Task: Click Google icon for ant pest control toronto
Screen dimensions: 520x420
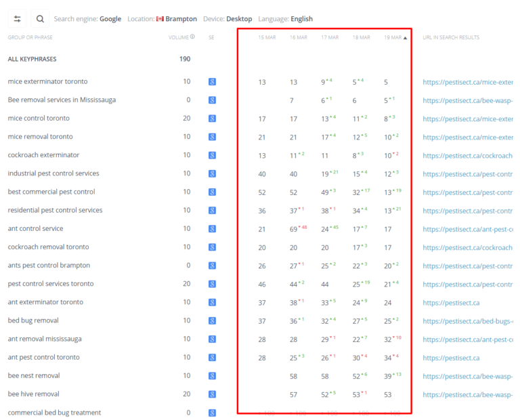Action: click(x=212, y=357)
